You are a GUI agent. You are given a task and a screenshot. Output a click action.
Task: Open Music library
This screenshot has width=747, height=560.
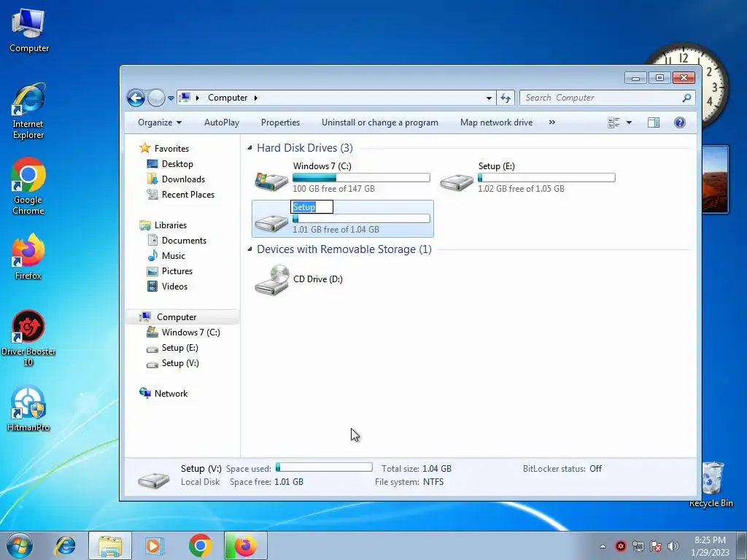click(174, 256)
